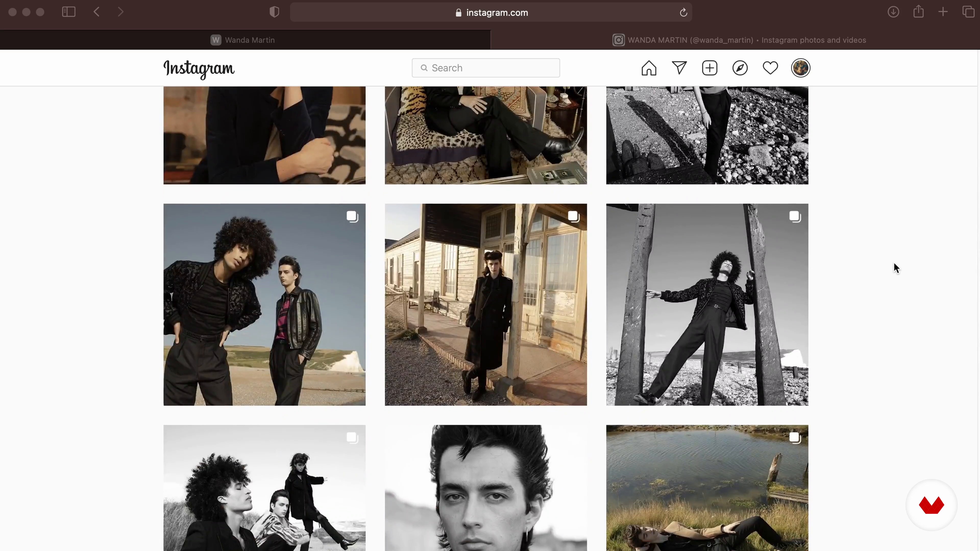Open black-and-white post between wooden posts
980x551 pixels.
[707, 305]
